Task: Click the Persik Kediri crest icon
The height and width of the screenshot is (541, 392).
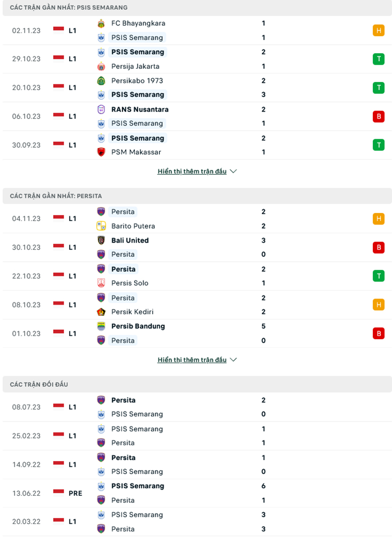Action: click(101, 312)
